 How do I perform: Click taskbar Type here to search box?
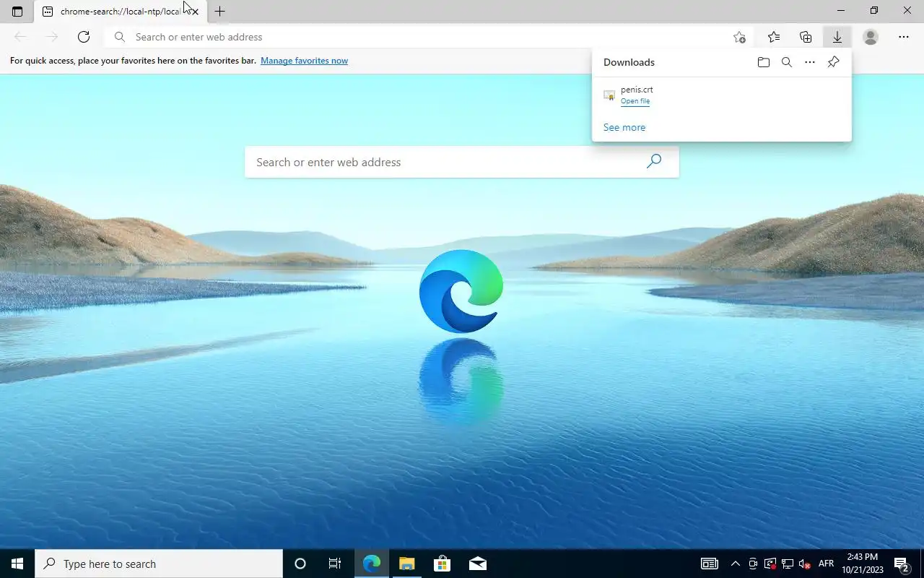[x=159, y=564]
